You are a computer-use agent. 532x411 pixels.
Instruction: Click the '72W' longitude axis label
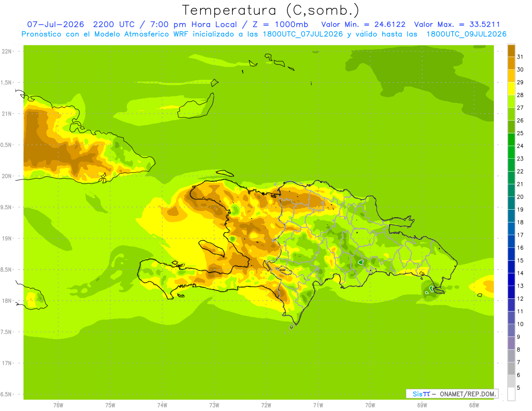(266, 405)
